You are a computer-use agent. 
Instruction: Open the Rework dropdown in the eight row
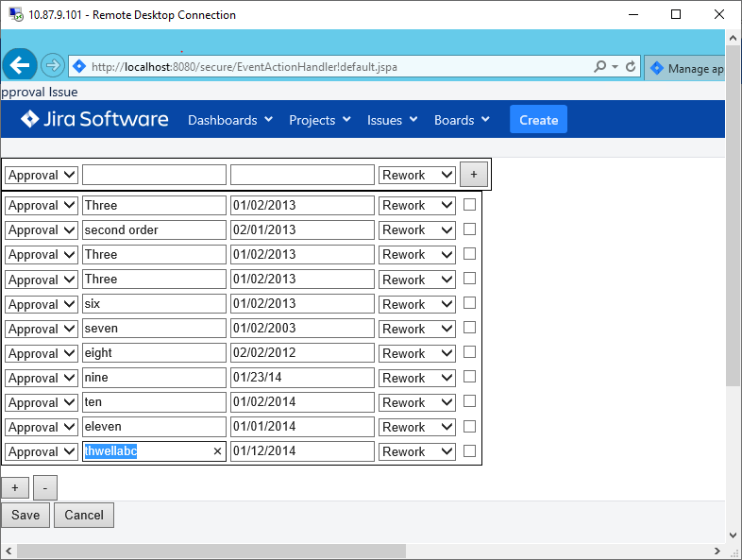tap(417, 353)
